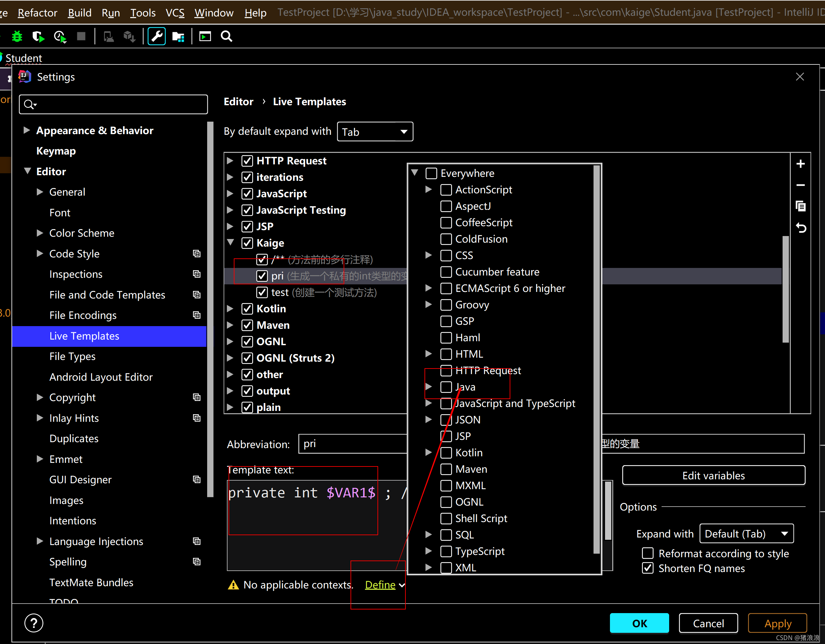Click the warning triangle icon
This screenshot has width=825, height=644.
233,585
